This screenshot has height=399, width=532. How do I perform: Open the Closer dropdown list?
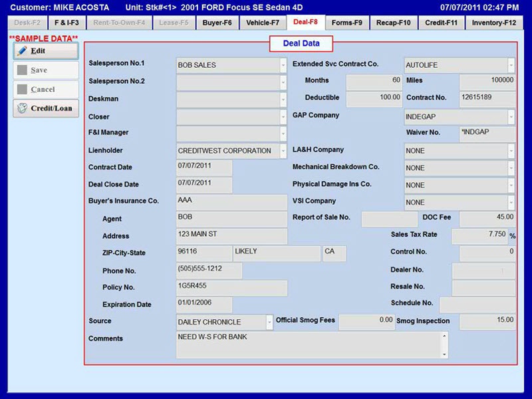[x=283, y=116]
